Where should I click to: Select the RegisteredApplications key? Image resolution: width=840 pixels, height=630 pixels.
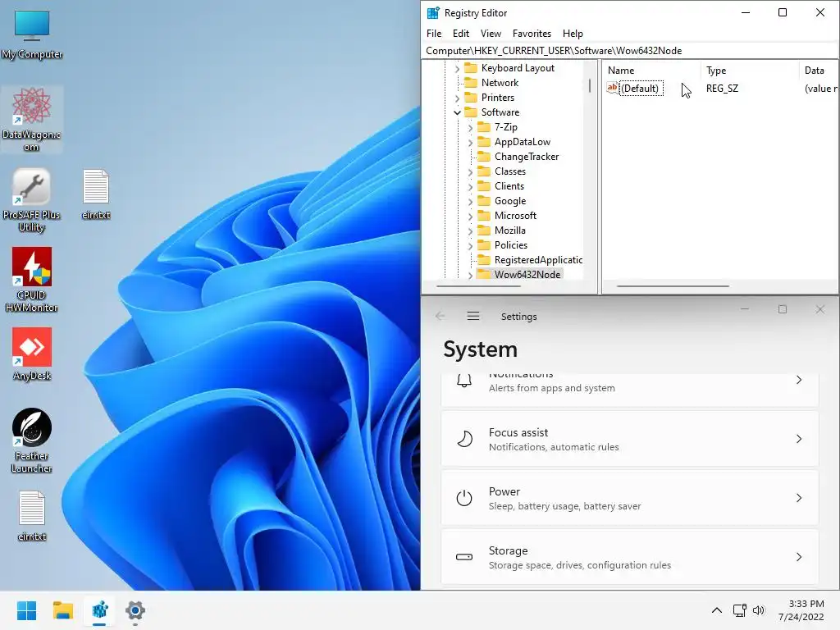coord(538,260)
